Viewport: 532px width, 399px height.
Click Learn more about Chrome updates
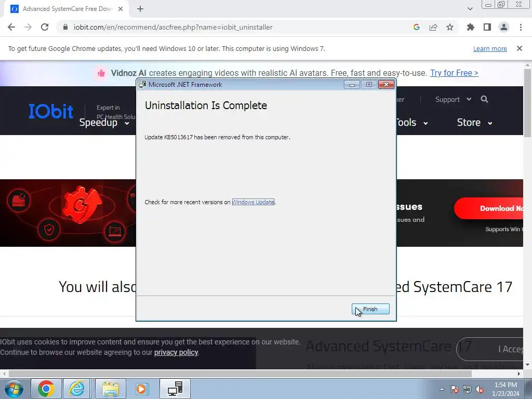click(x=490, y=48)
